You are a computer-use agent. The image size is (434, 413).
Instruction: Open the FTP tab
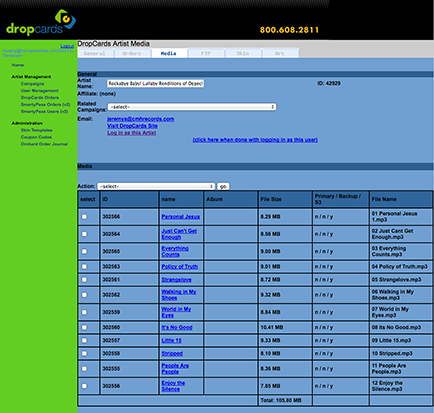tap(206, 53)
